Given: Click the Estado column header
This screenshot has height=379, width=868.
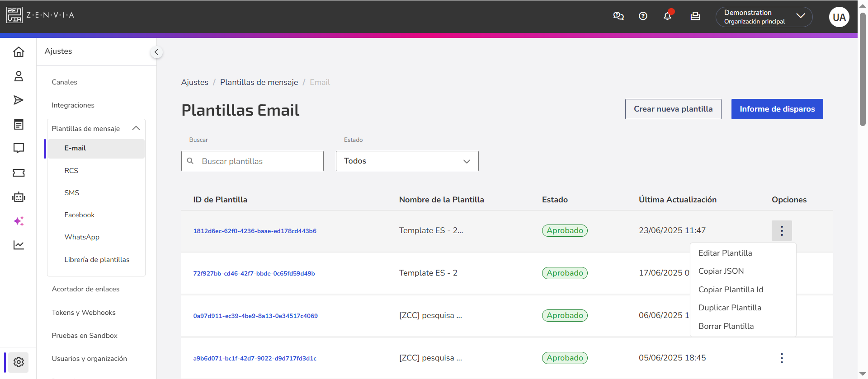Looking at the screenshot, I should (555, 200).
